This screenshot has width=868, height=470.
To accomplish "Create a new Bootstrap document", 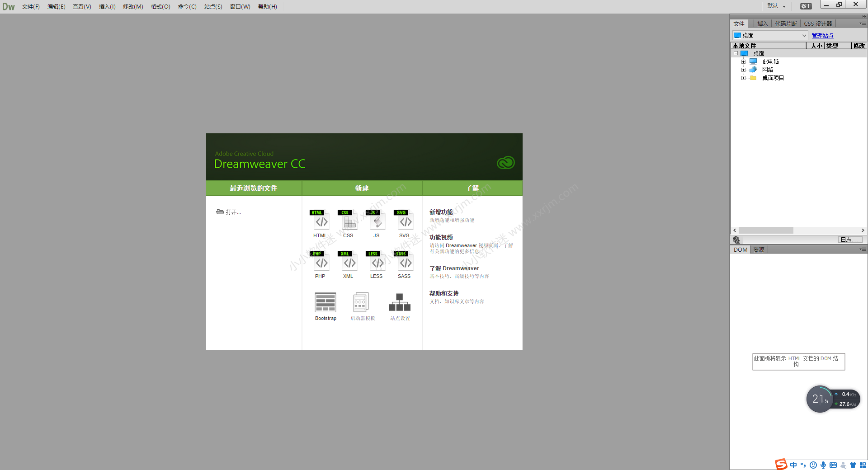I will (325, 306).
